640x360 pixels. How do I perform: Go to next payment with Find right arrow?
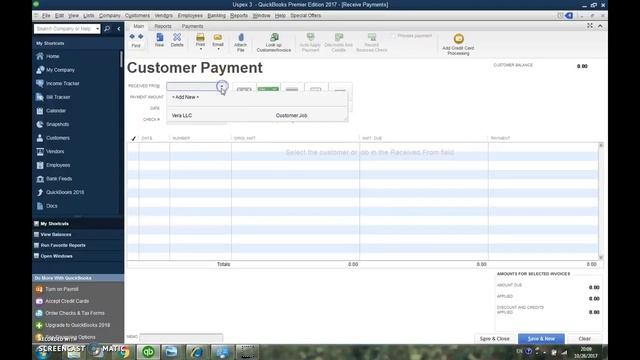[x=141, y=37]
